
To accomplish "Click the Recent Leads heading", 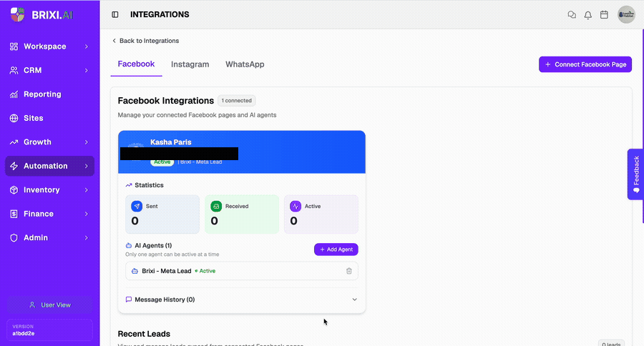I will (x=144, y=334).
